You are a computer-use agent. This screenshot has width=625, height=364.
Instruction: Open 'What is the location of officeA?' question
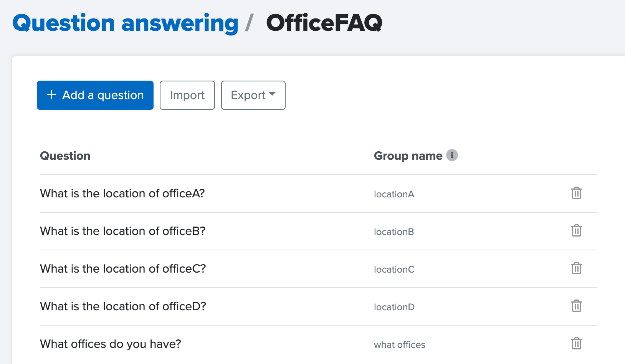[122, 193]
